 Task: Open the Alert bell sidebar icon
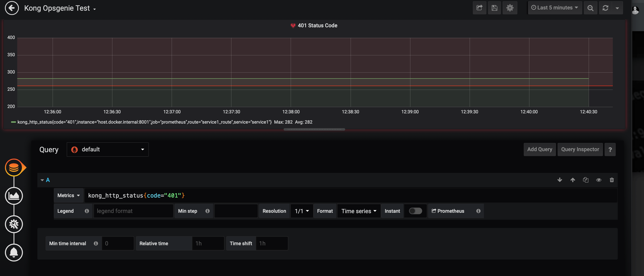(x=14, y=252)
